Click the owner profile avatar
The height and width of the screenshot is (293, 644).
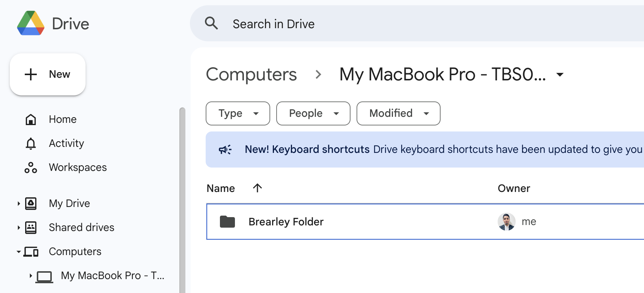[x=507, y=222]
